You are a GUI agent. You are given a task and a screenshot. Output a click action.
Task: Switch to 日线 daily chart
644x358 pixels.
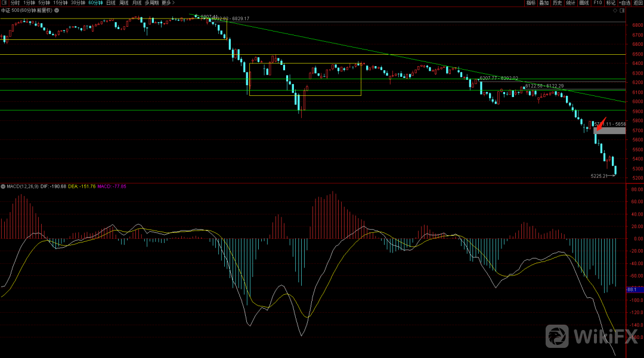click(x=111, y=3)
